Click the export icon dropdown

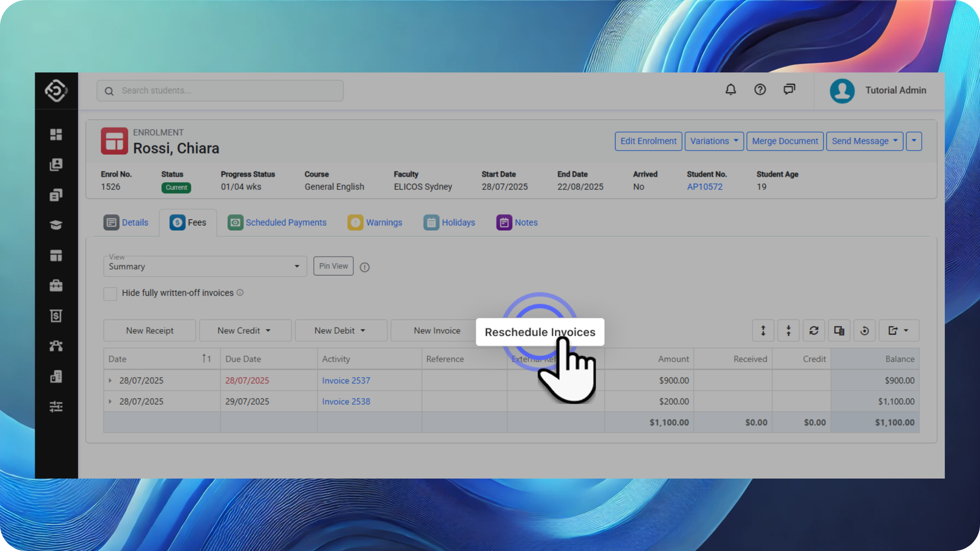click(x=898, y=331)
